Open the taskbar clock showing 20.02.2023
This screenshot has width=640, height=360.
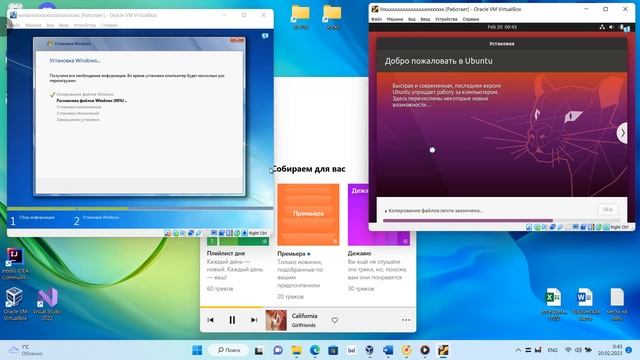coord(610,350)
